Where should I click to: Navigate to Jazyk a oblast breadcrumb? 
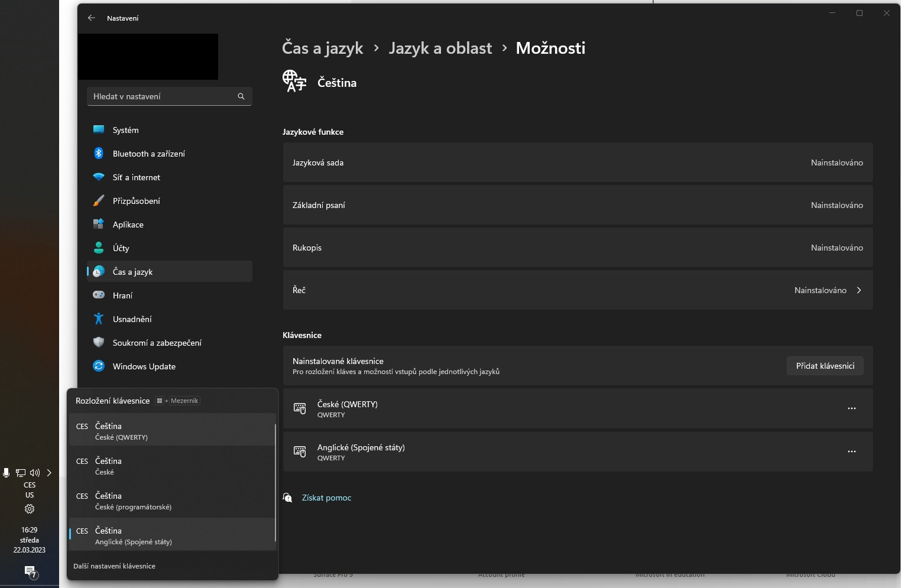tap(440, 48)
